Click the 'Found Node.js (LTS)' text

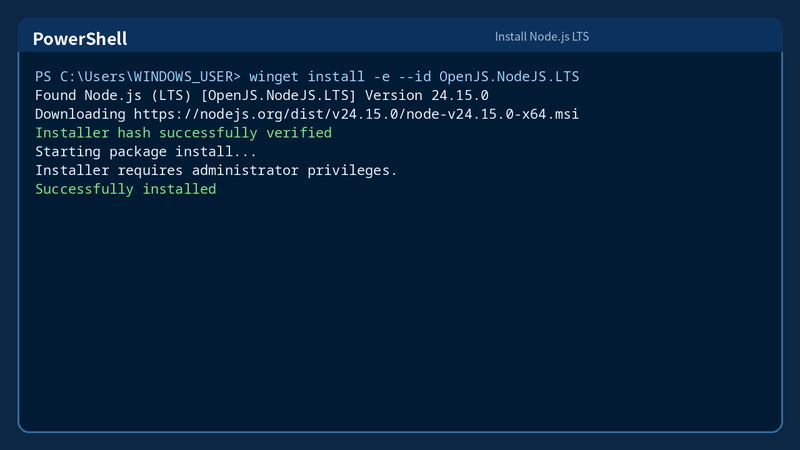pos(113,95)
